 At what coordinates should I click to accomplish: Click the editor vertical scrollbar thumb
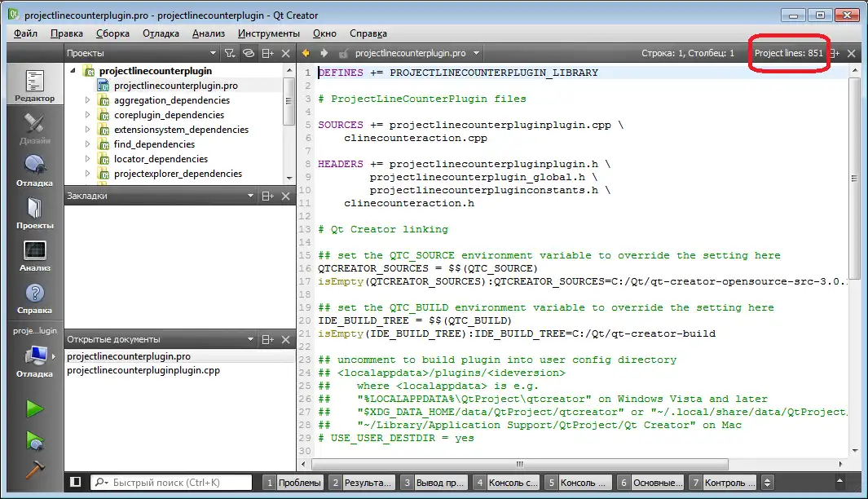(855, 179)
